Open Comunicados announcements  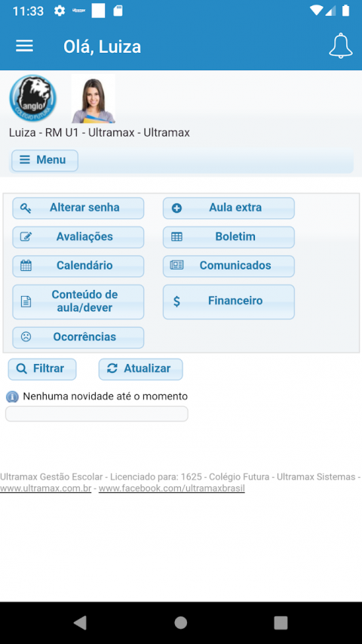(229, 266)
